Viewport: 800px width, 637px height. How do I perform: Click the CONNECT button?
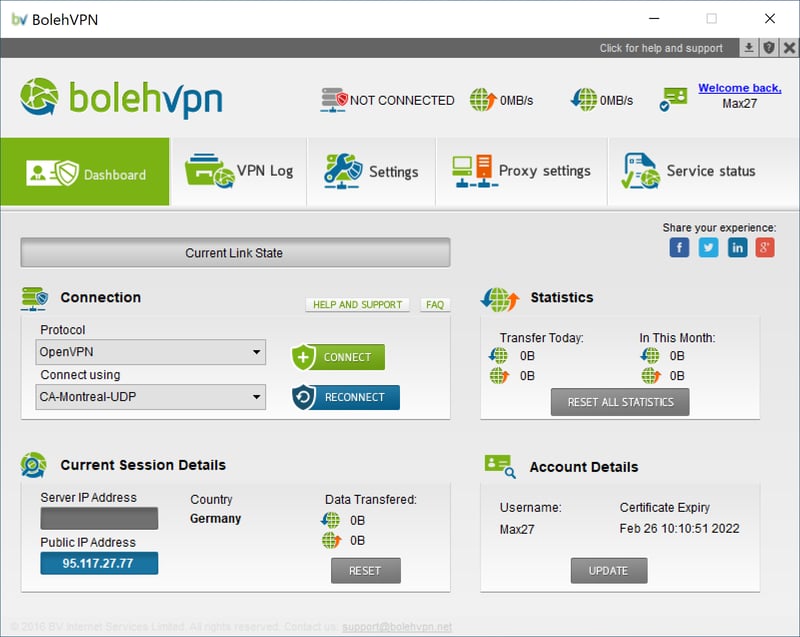coord(338,357)
